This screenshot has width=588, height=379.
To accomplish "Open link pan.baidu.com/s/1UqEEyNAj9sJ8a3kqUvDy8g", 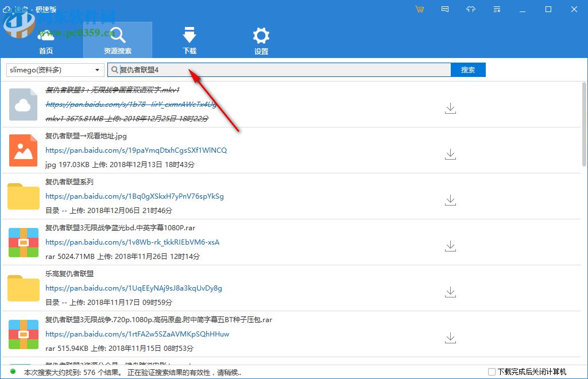I will click(134, 288).
